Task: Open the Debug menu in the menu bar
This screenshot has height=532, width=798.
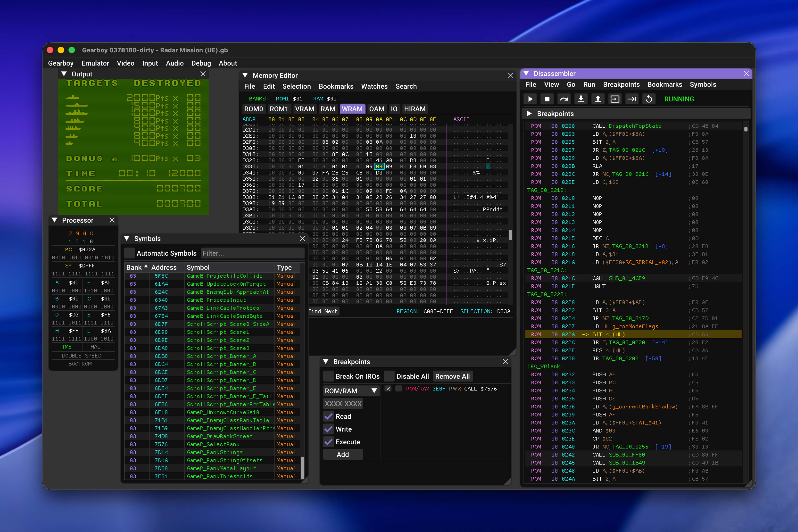Action: point(201,63)
